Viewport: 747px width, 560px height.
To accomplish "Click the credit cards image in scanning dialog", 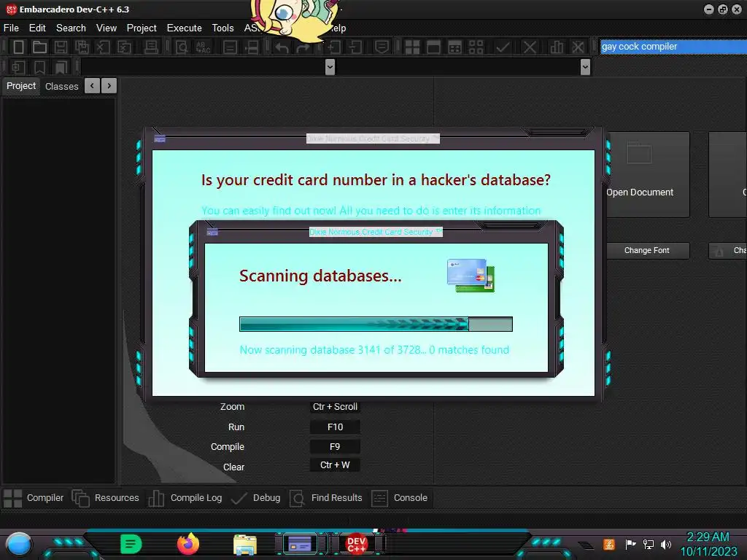I will click(471, 275).
